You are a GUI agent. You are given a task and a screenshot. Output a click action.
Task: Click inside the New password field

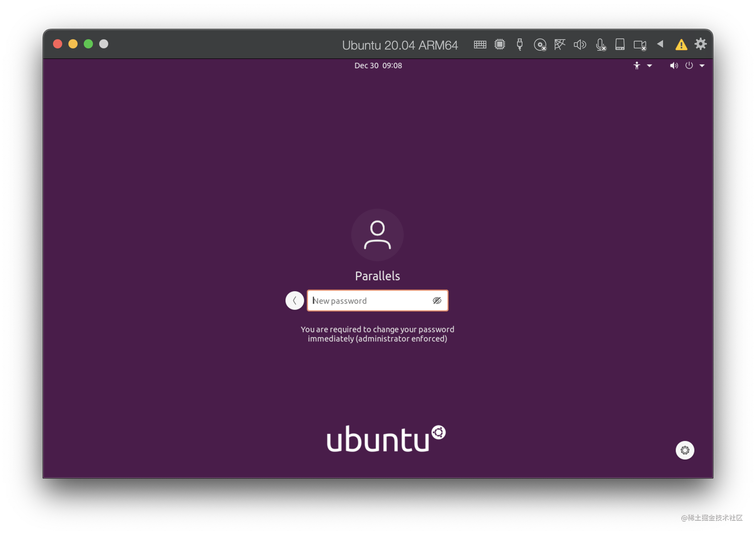coord(369,301)
